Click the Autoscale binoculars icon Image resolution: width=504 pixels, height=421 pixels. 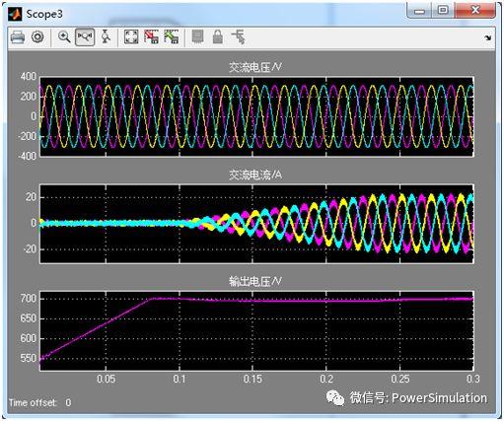tap(131, 36)
